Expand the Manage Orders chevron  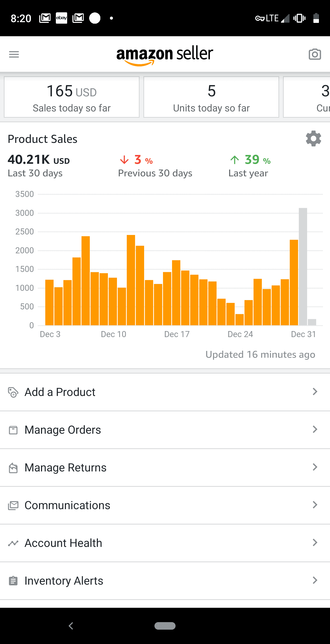click(x=315, y=430)
